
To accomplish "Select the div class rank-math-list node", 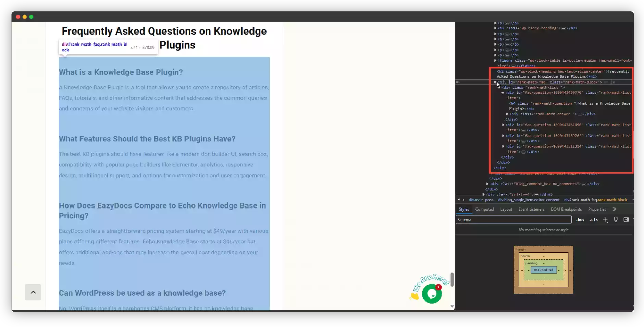I will 533,87.
